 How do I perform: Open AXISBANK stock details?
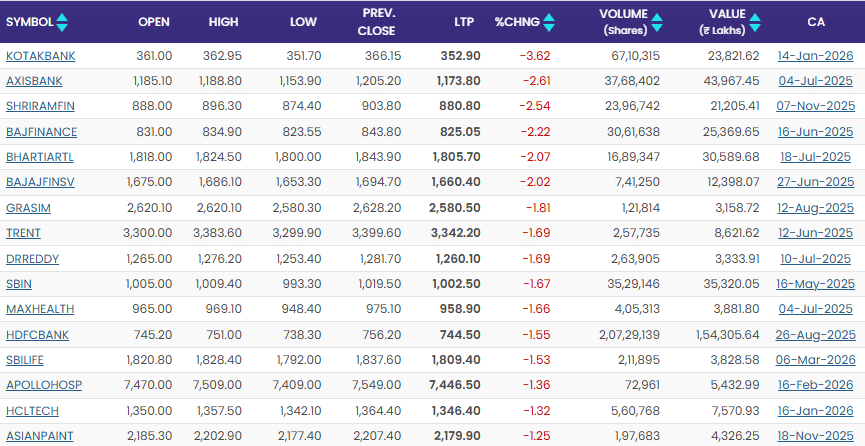pyautogui.click(x=34, y=81)
